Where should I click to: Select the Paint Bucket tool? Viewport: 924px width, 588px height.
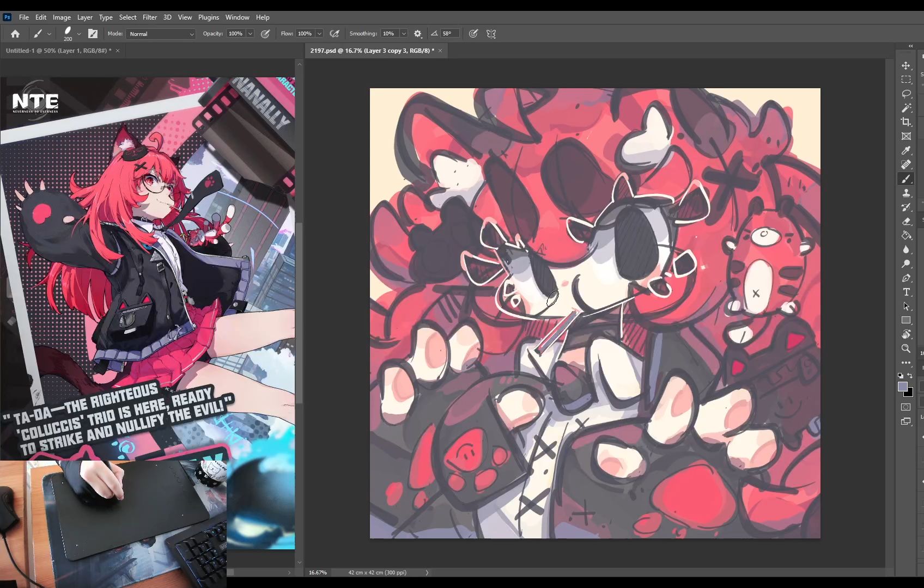(906, 235)
